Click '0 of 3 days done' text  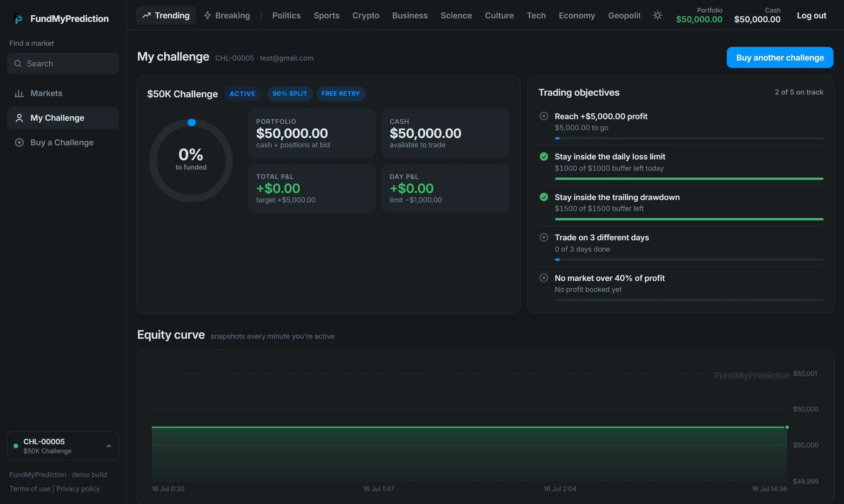582,249
